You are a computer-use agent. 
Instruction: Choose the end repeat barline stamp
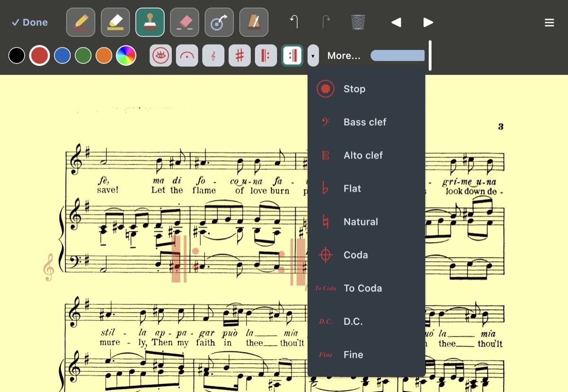(292, 55)
